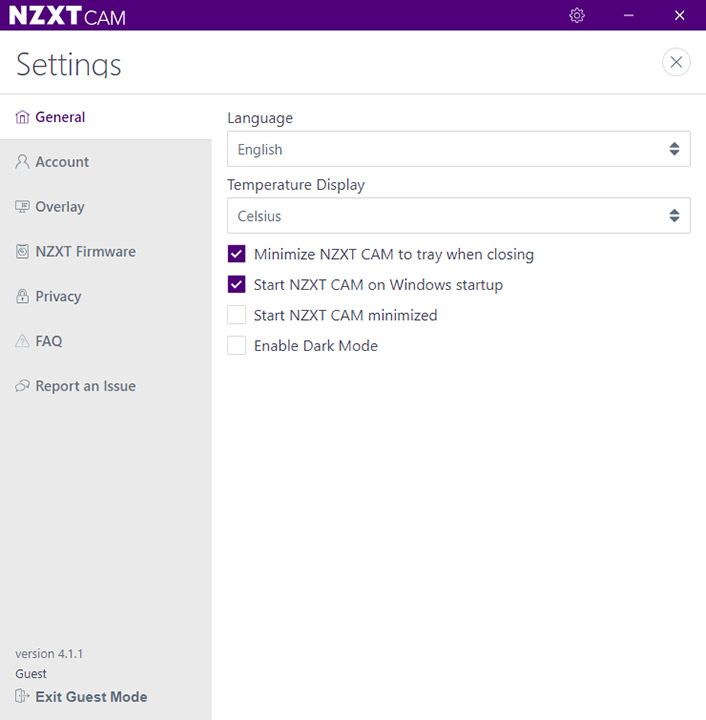
Task: Click the Temperature Display dropdown arrows
Action: pyautogui.click(x=674, y=215)
